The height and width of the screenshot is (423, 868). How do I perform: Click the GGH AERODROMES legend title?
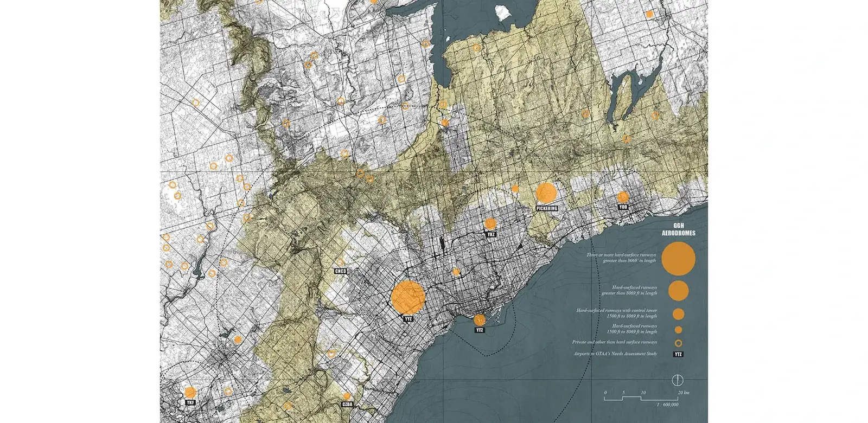678,229
